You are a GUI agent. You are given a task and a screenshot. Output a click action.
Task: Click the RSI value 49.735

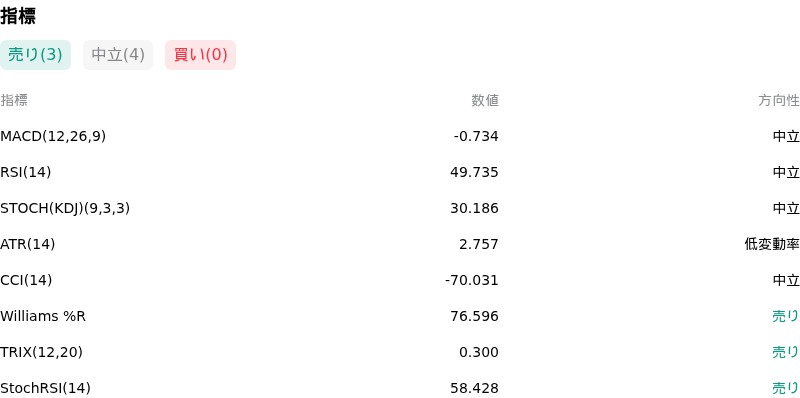[474, 173]
